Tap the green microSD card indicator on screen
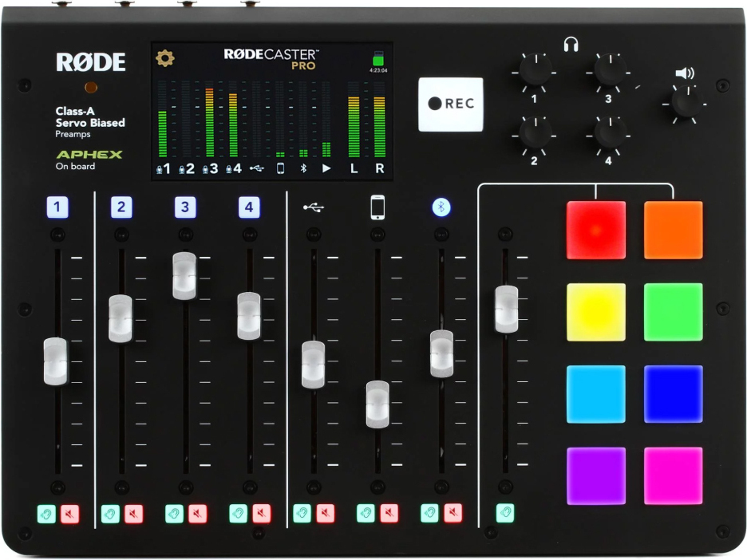This screenshot has width=747, height=560. [x=379, y=57]
